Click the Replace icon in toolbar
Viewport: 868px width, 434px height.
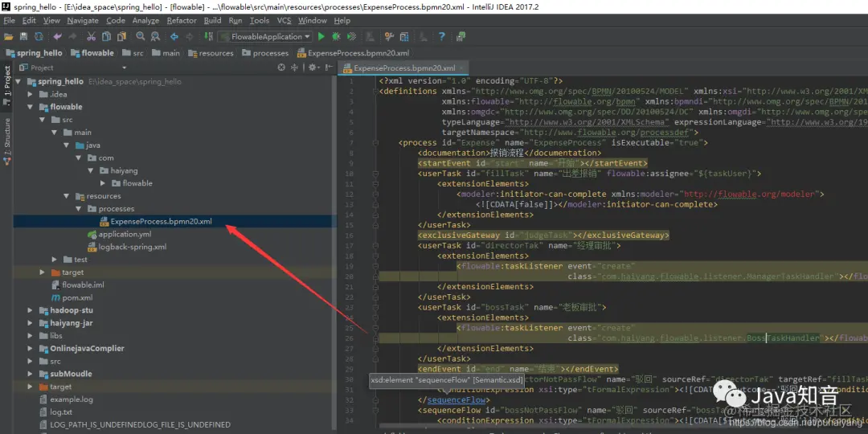click(x=156, y=36)
